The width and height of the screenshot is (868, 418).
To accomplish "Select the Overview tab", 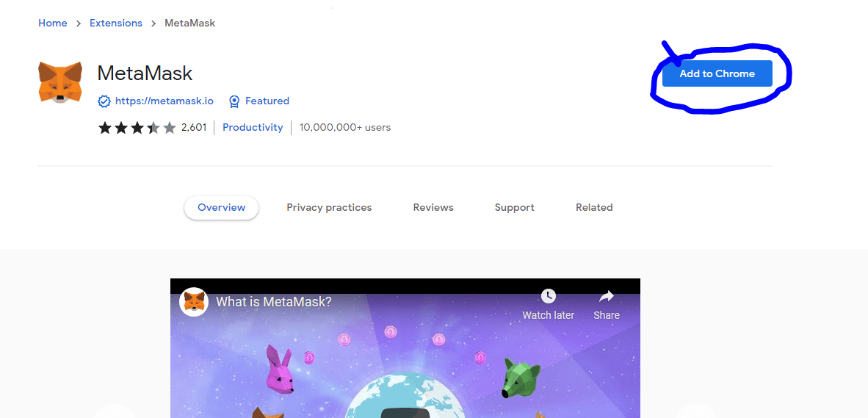I will point(222,208).
